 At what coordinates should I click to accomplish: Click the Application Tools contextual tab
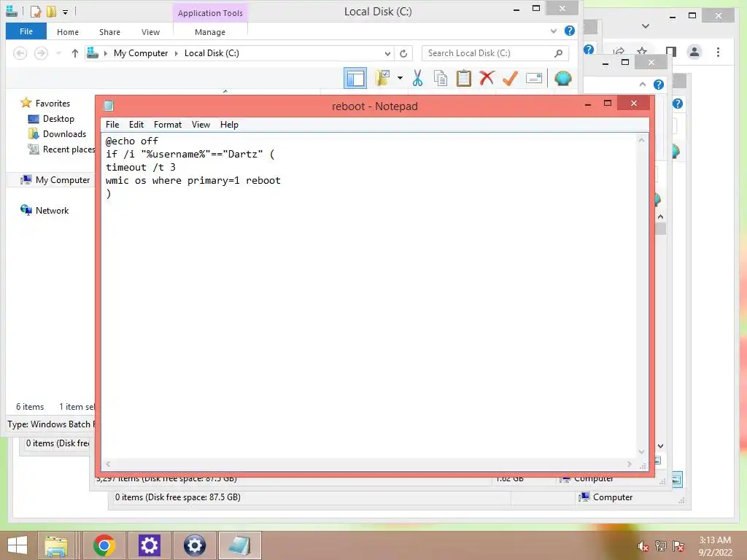click(x=210, y=13)
